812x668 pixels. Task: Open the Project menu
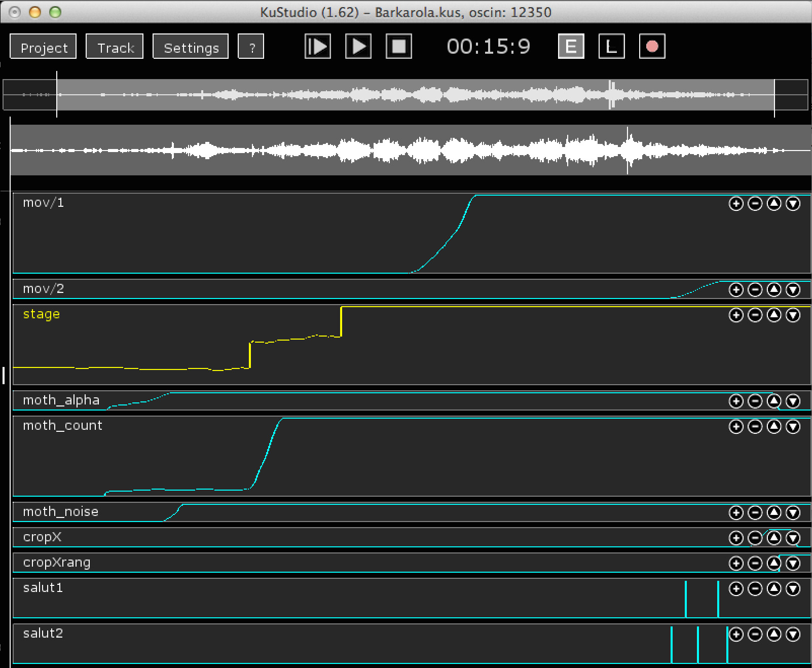tap(43, 47)
